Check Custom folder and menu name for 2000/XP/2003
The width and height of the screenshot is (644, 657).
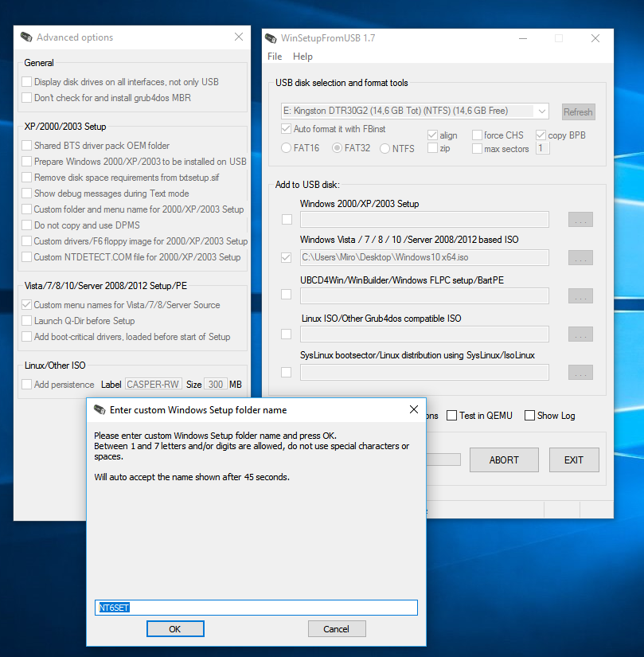pos(26,209)
